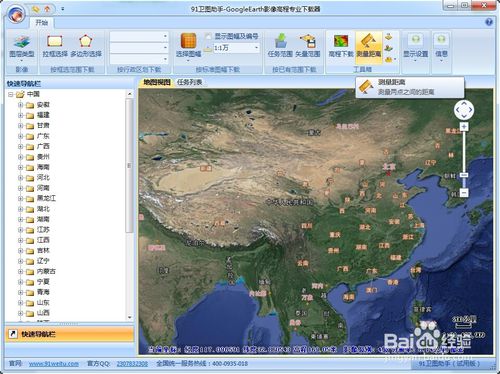Screen dimensions: 500x374
Task: Select 江西 in the navigation tree
Action: (43, 240)
